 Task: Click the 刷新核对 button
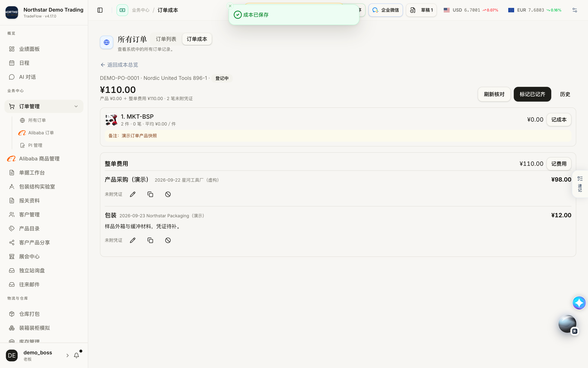pos(494,94)
